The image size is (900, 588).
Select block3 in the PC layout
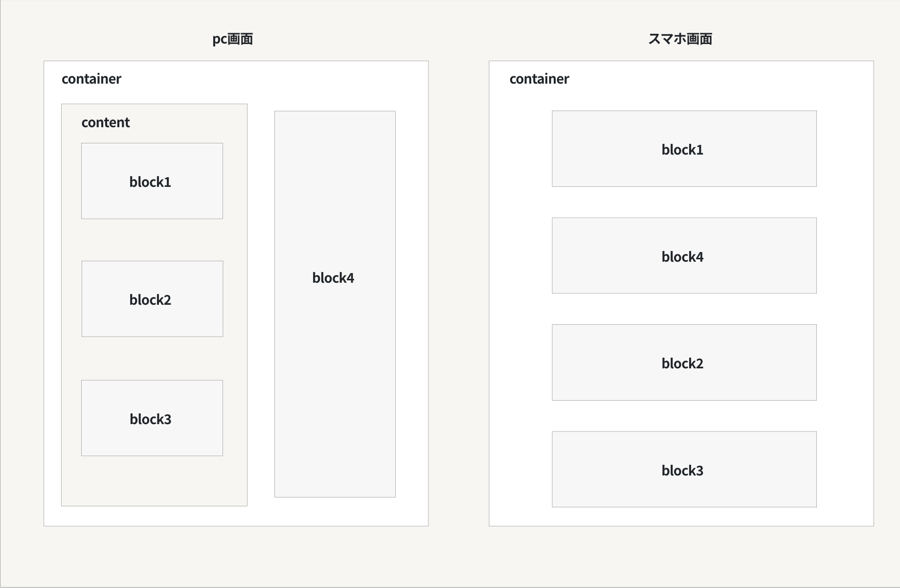coord(152,418)
